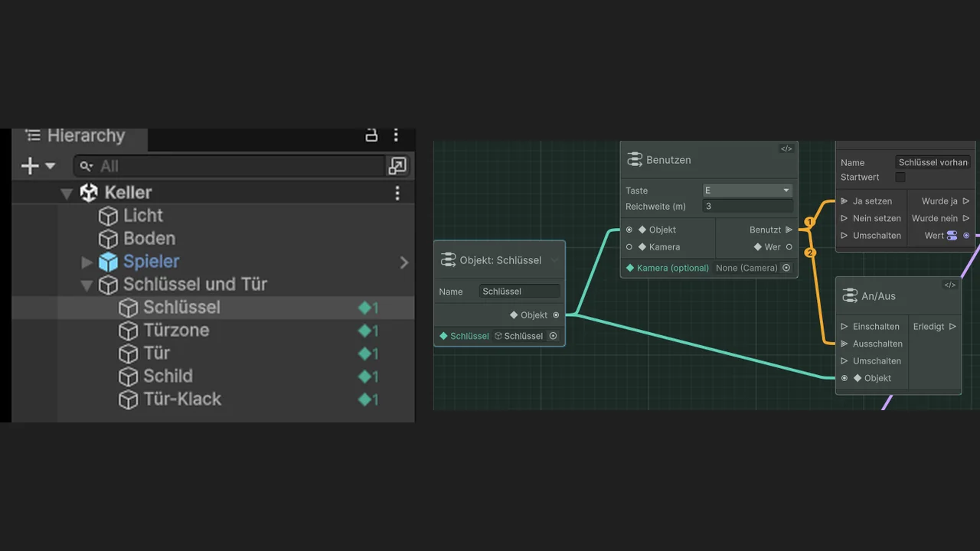This screenshot has height=551, width=980.
Task: Click the Objekt input port on An/Aus node
Action: (x=844, y=378)
